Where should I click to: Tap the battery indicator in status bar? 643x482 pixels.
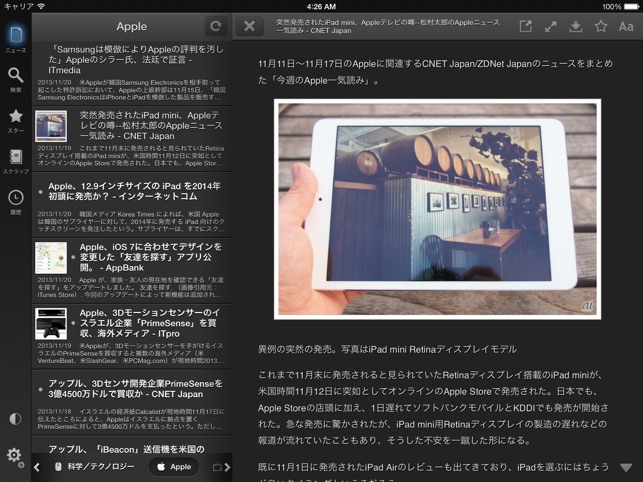631,7
